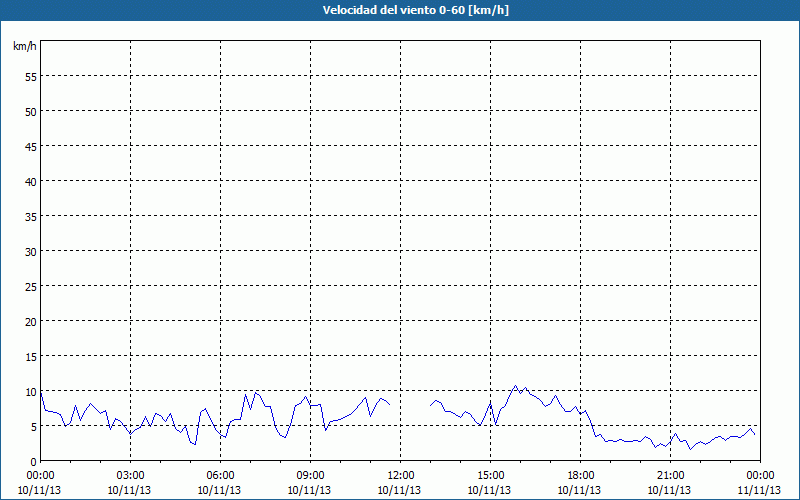Click the 21:00 time label
800x500 pixels.
click(670, 476)
